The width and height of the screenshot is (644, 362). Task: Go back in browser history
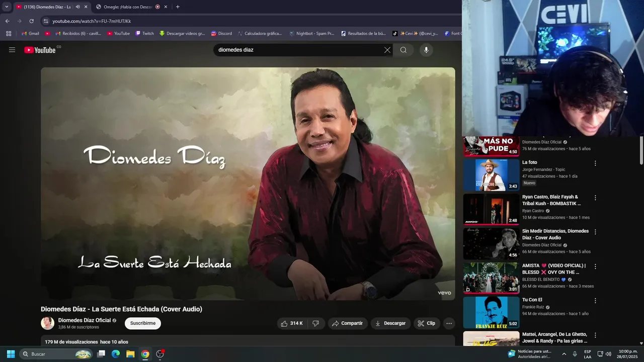tap(7, 21)
